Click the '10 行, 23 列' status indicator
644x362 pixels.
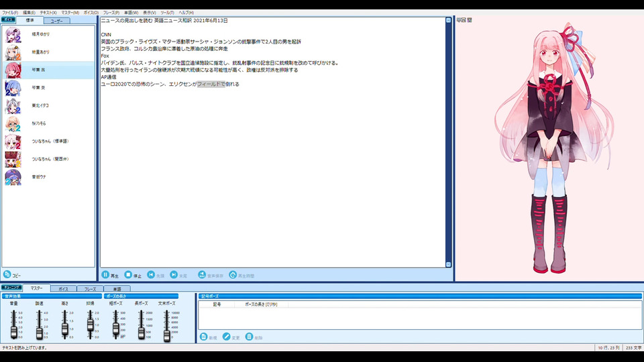coord(608,348)
